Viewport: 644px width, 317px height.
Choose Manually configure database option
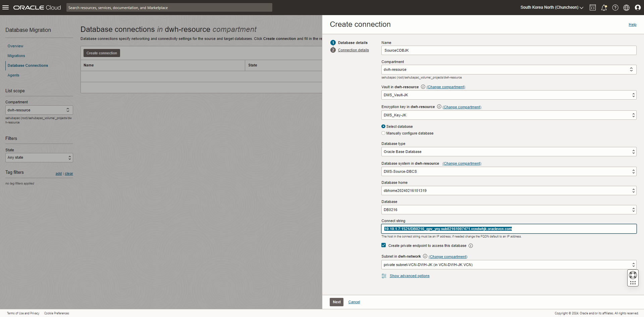[383, 133]
